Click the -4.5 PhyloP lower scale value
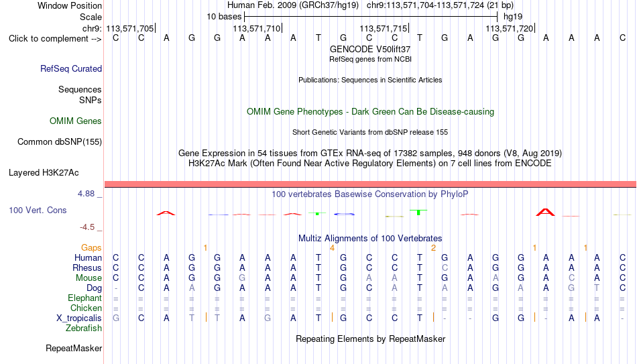This screenshot has width=637, height=364. 87,227
